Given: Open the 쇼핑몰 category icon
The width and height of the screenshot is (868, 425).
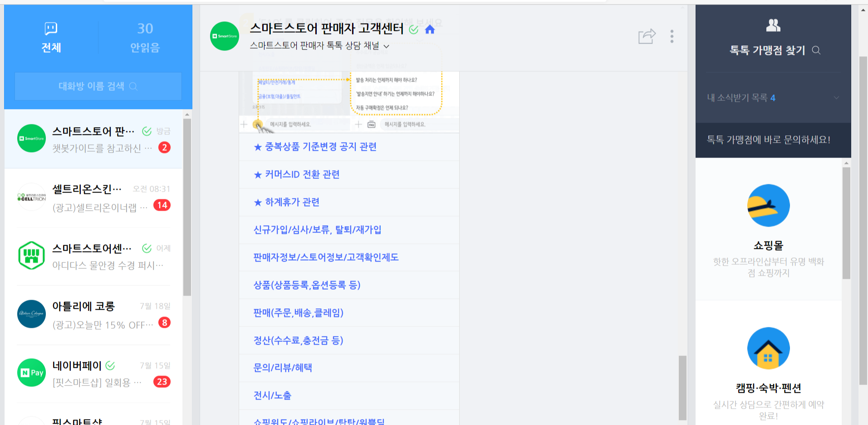Looking at the screenshot, I should pos(769,205).
